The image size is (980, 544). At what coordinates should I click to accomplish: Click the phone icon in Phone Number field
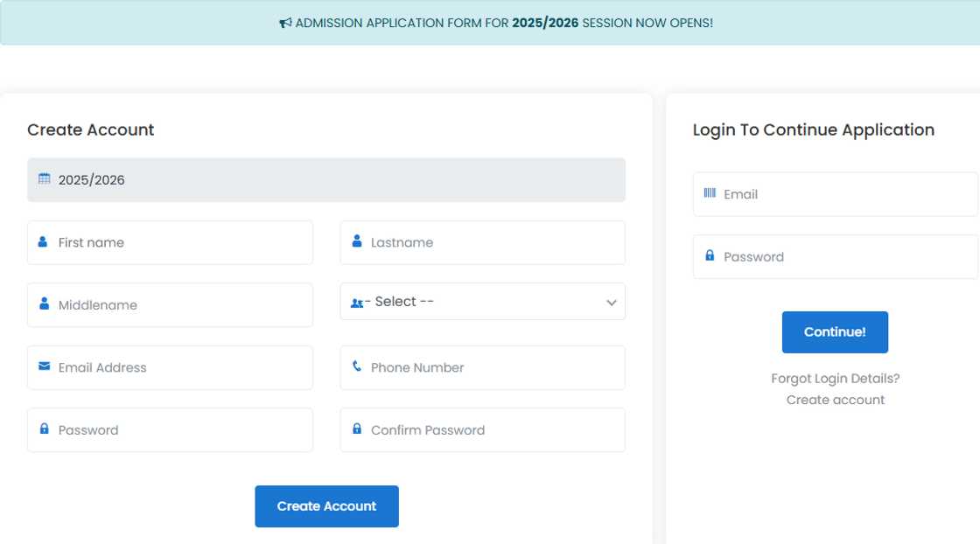355,367
